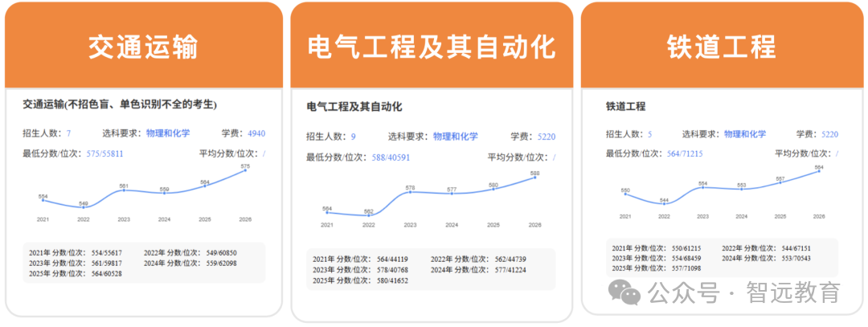Click table entry 564/60528 for 2025年
The width and height of the screenshot is (868, 327).
tap(106, 273)
